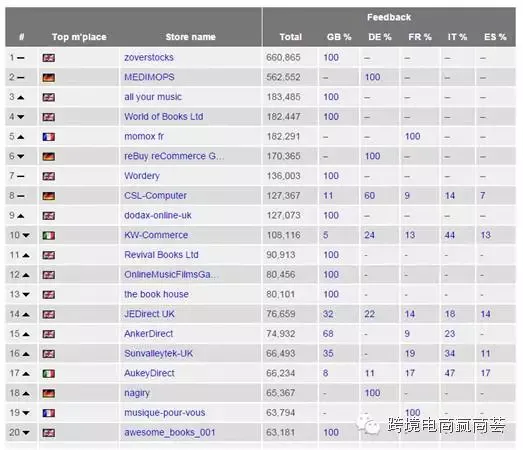The width and height of the screenshot is (523, 450).
Task: Click zoverstocks total 660,865
Action: [x=283, y=57]
